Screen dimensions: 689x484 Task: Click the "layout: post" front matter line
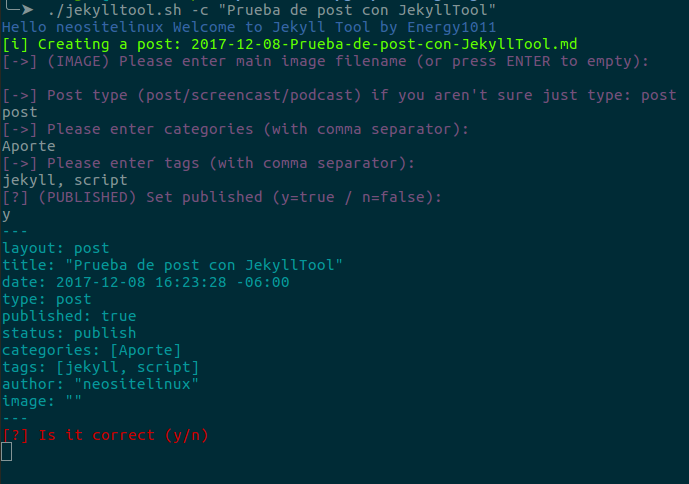55,248
